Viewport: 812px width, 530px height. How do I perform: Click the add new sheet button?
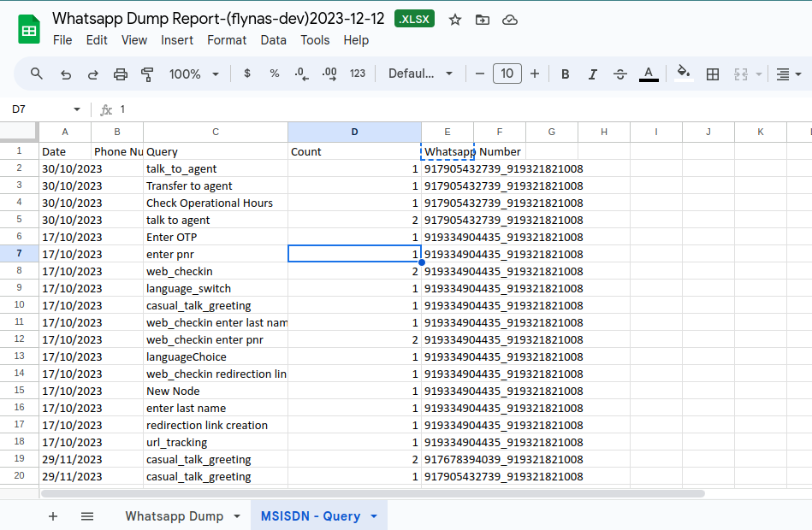53,516
